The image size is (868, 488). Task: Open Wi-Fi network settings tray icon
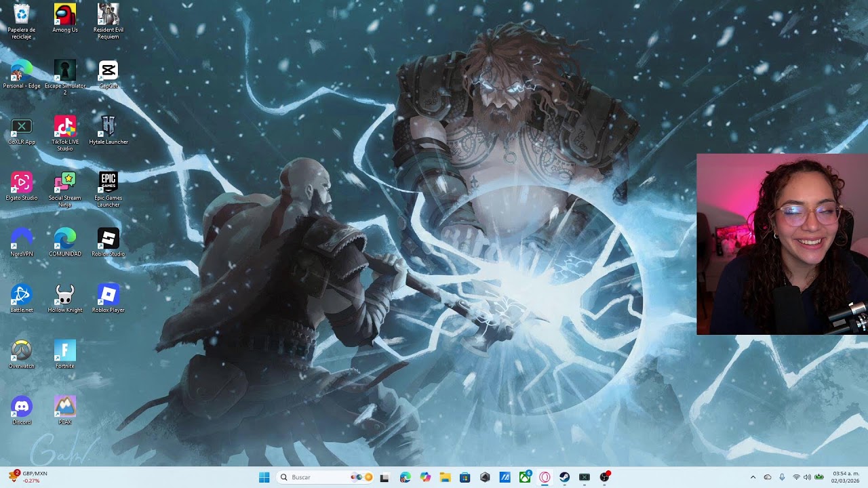tap(796, 477)
